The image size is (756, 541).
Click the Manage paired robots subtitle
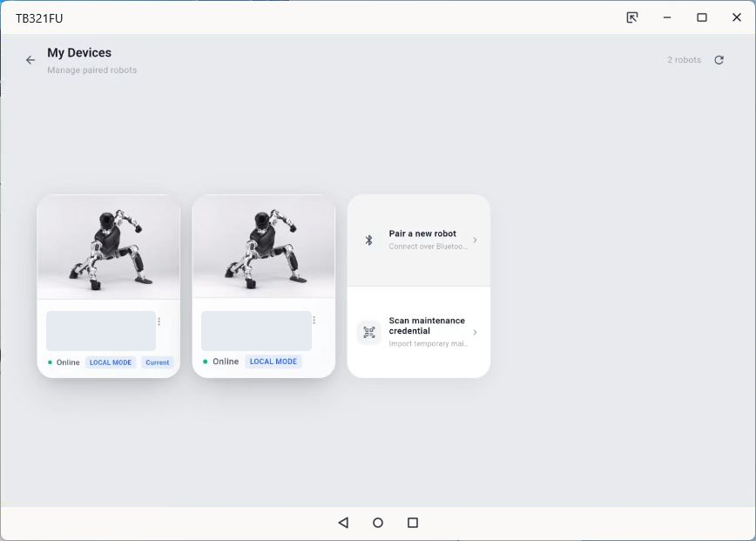[92, 70]
